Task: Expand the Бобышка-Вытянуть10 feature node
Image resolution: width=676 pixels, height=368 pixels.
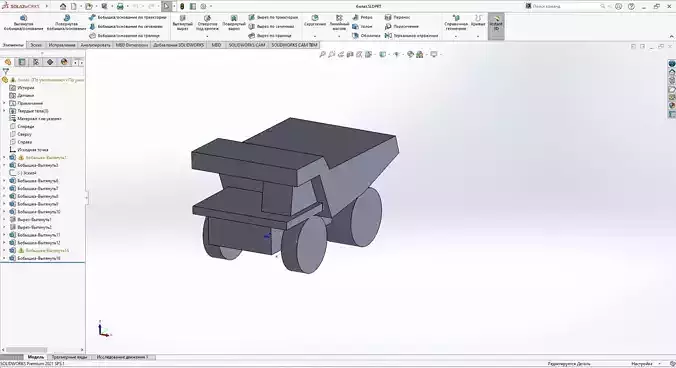Action: click(4, 212)
